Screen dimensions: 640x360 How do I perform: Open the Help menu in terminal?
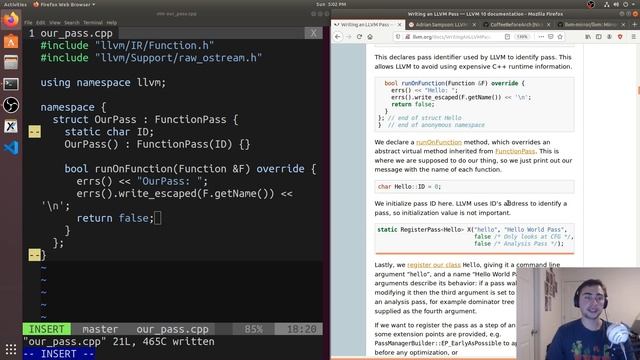coord(112,23)
